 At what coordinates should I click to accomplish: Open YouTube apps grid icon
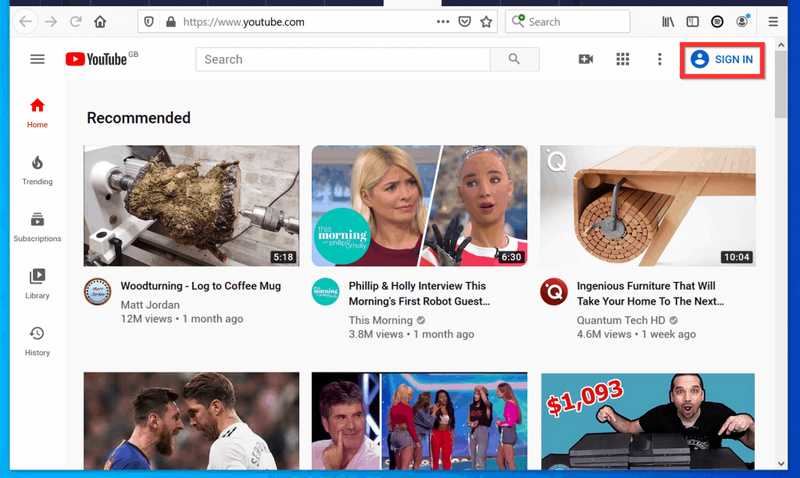[x=622, y=59]
